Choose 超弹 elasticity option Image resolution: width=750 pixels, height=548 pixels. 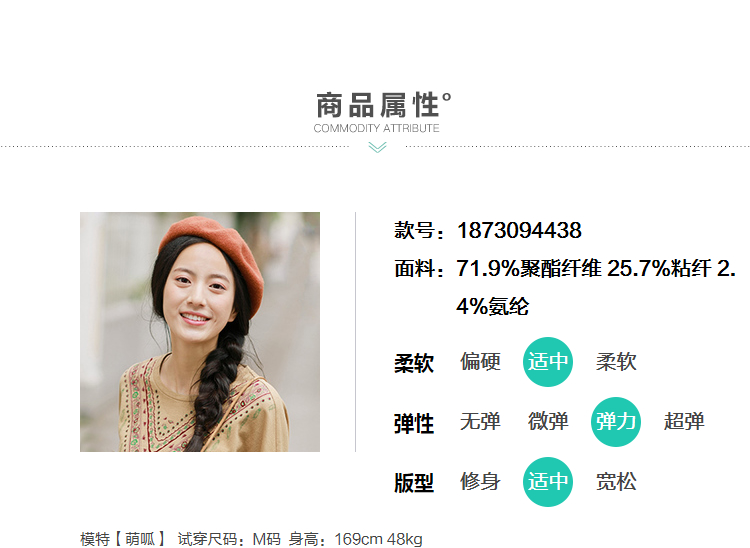coord(684,421)
